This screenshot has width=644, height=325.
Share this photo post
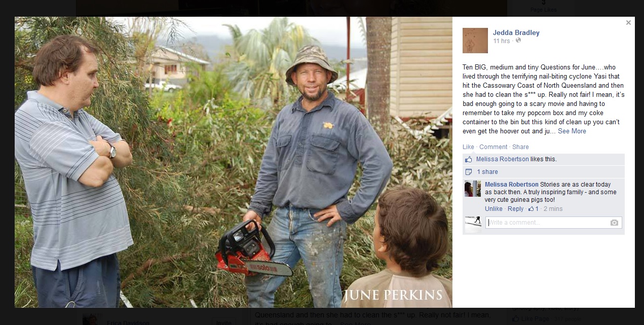point(520,147)
